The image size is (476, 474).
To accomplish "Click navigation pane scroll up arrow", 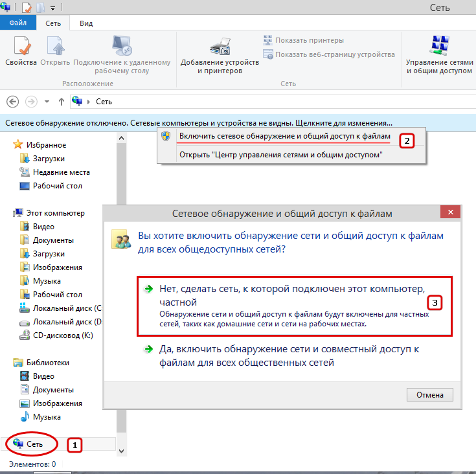I will click(122, 138).
